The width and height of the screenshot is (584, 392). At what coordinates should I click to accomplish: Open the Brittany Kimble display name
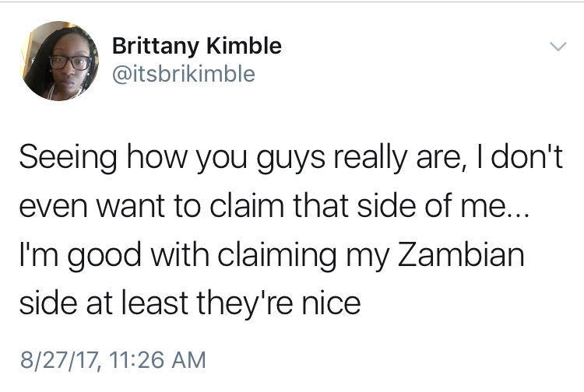(197, 47)
